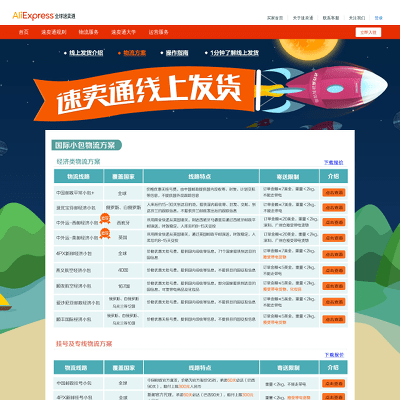400x400 pixels.
Task: Click 点击查看 for 中国邮政平常小包+
Action: click(x=334, y=193)
